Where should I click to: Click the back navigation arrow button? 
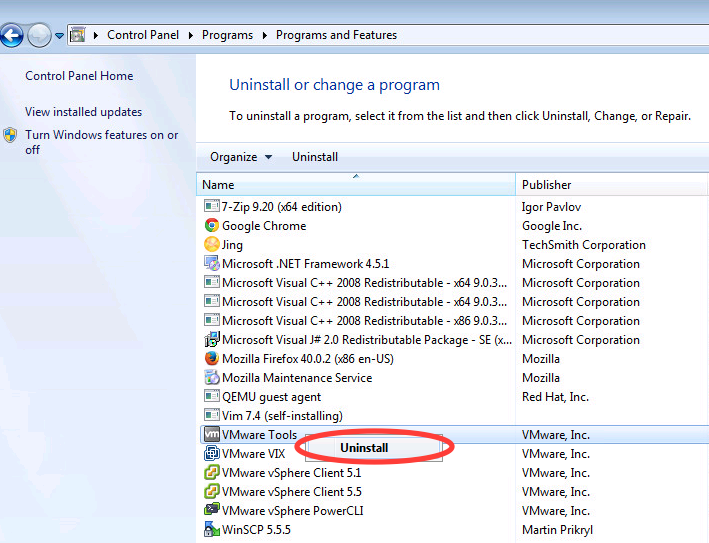[12, 36]
